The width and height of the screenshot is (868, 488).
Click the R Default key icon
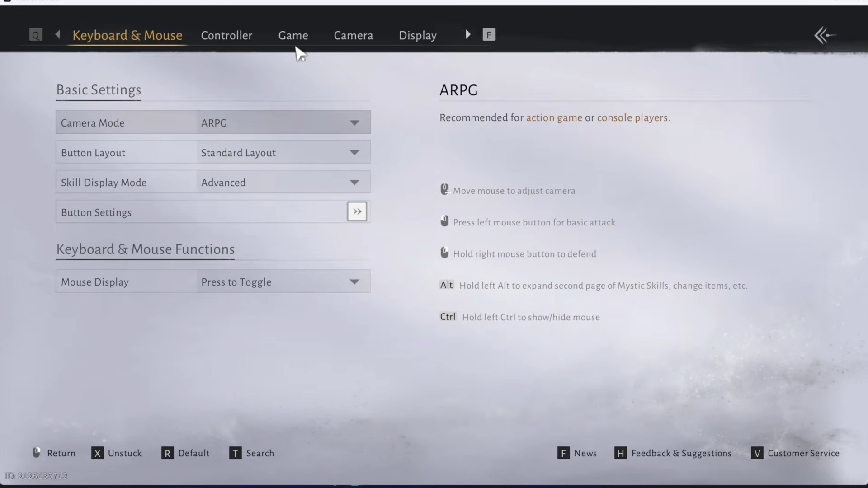click(167, 453)
